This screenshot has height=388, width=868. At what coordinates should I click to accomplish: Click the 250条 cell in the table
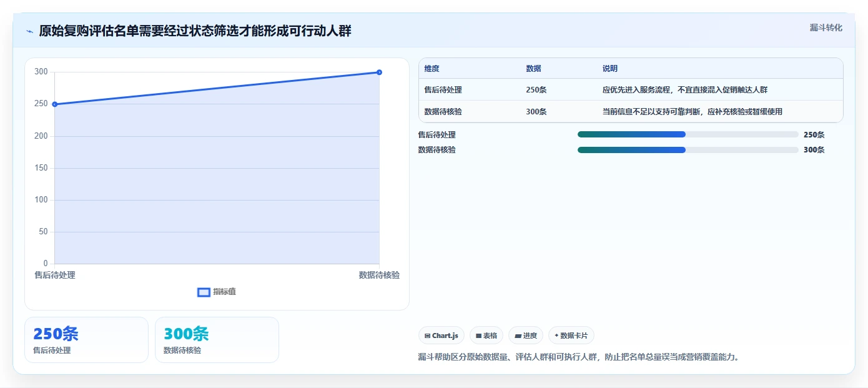point(536,90)
